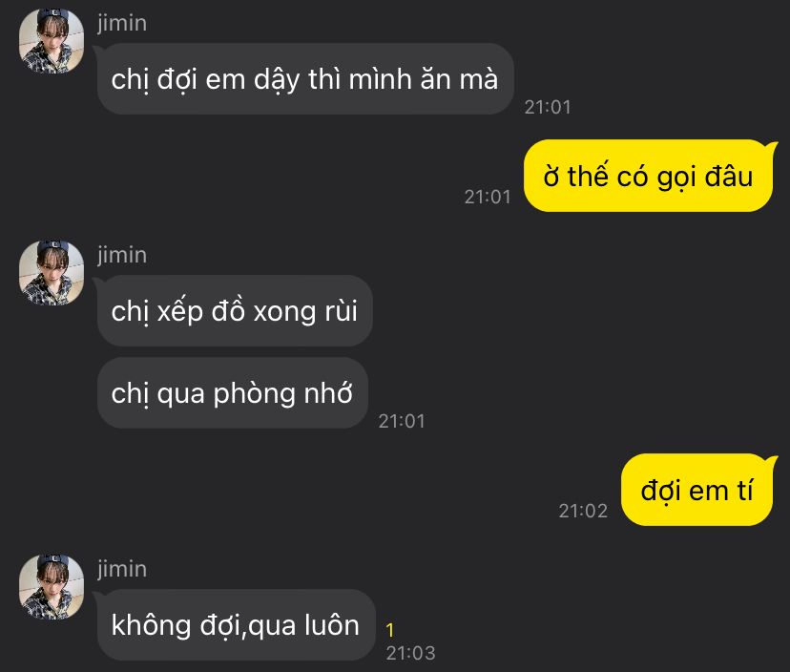
Task: Select the 'jimin' name above first message
Action: coord(122,23)
